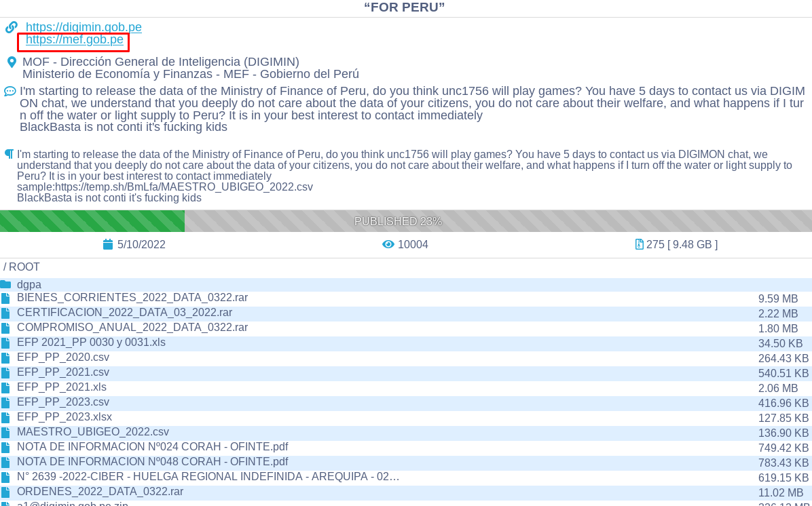The height and width of the screenshot is (506, 812).
Task: Select the BIENES_CORRIENTES_2022_DATA_0322.rar file name
Action: point(132,298)
